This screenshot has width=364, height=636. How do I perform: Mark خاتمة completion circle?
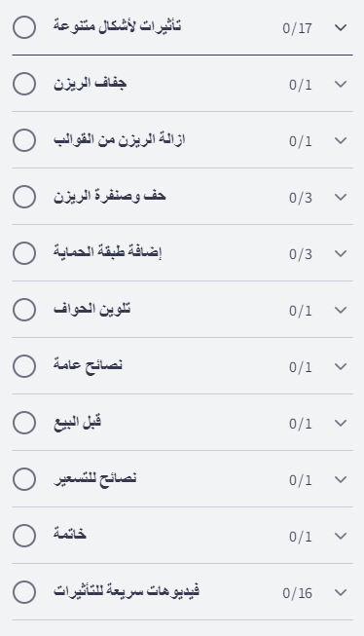[24, 536]
